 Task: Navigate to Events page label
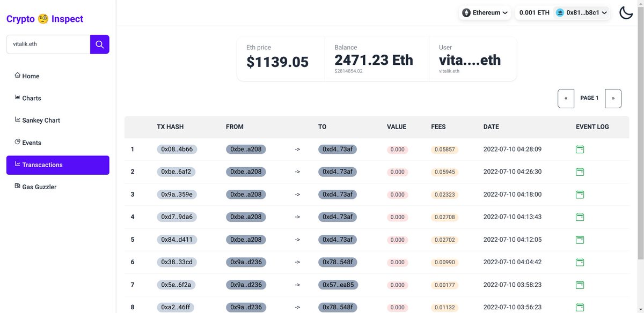[32, 143]
